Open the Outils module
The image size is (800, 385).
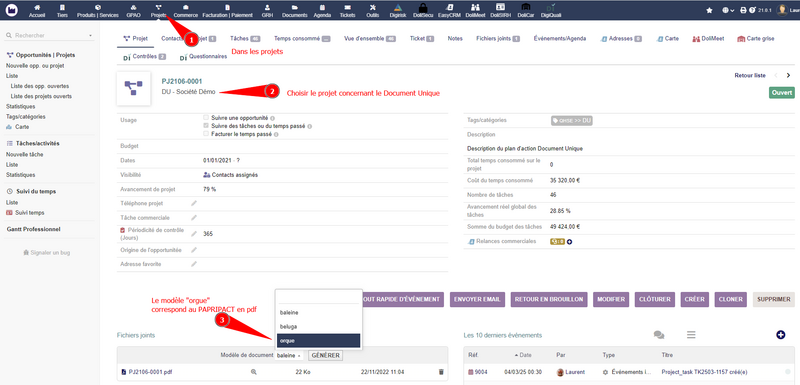[373, 11]
